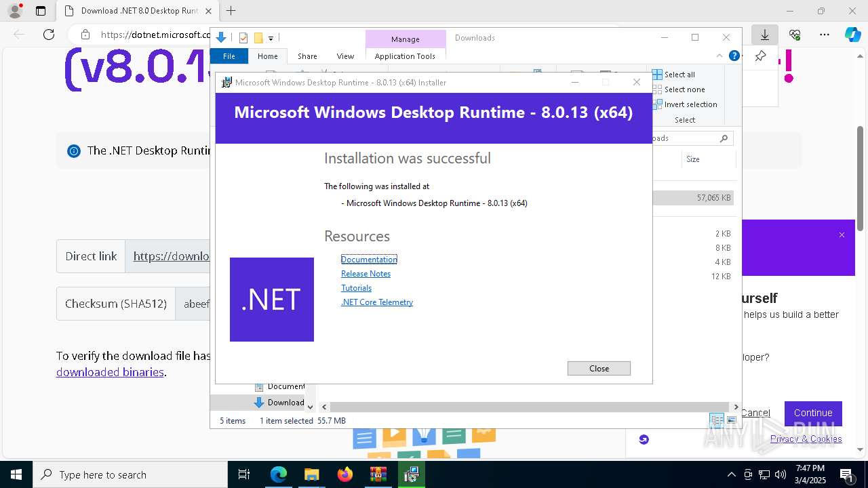Open File Explorer from taskbar
Viewport: 868px width, 488px height.
311,474
